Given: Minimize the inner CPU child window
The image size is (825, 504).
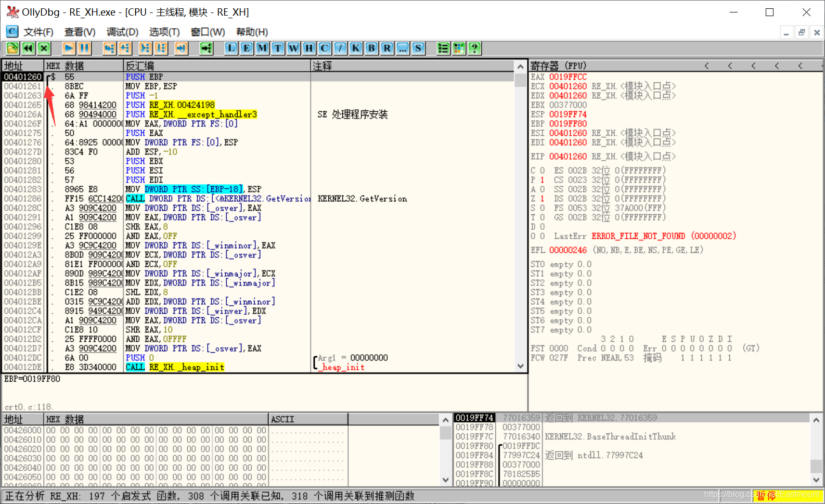Looking at the screenshot, I should (x=787, y=33).
